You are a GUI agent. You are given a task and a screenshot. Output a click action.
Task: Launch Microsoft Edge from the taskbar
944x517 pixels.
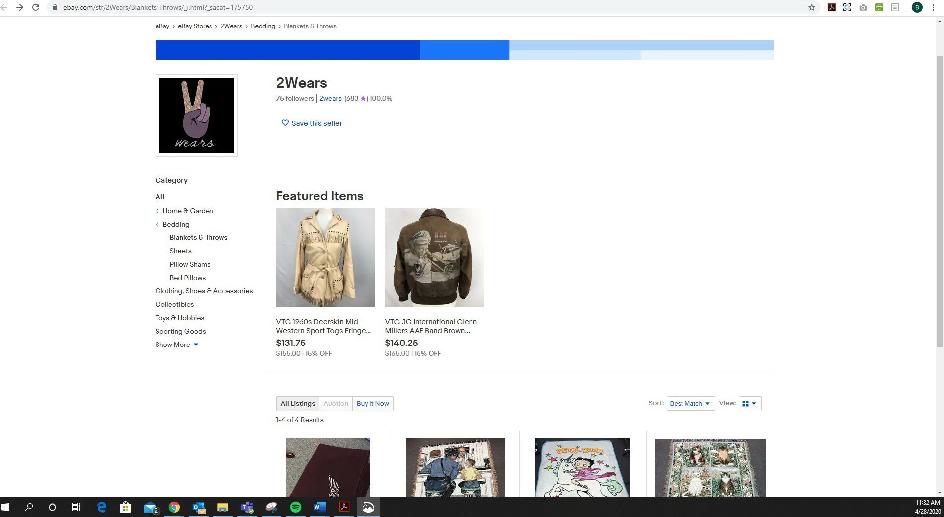click(101, 507)
